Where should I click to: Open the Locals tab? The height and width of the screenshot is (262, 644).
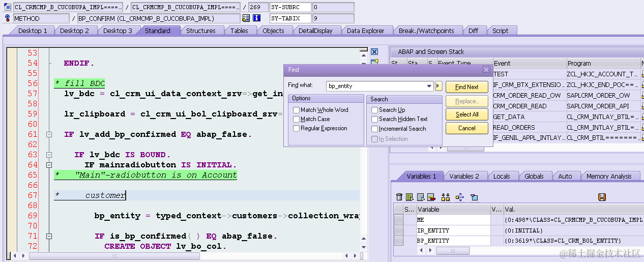[502, 176]
